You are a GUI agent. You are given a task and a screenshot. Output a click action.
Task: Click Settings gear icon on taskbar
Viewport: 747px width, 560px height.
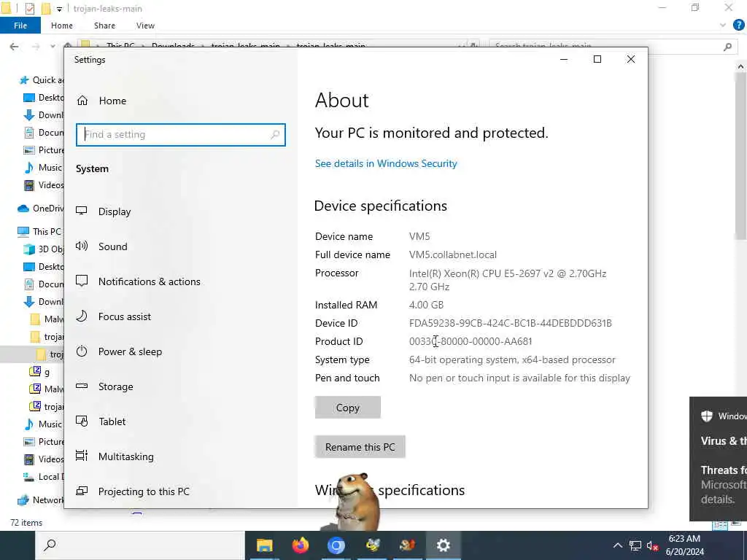[x=443, y=545]
